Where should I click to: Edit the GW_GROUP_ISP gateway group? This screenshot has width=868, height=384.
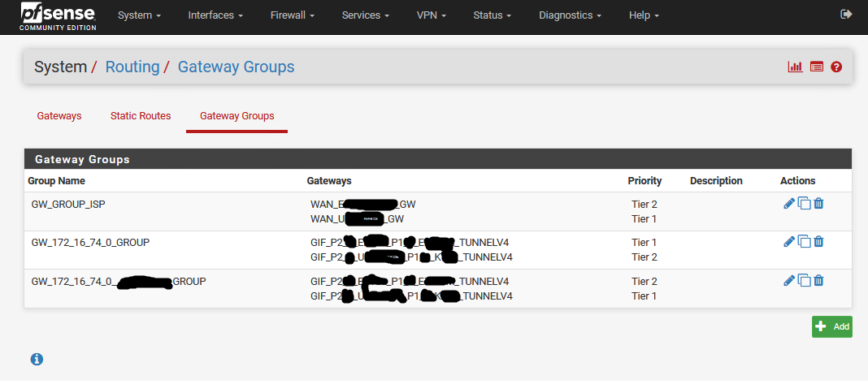(788, 204)
